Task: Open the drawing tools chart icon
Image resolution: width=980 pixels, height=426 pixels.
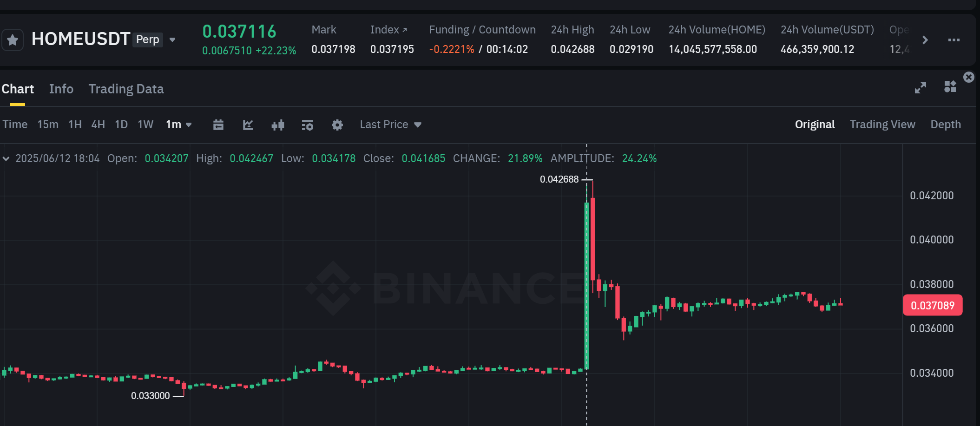Action: tap(248, 125)
